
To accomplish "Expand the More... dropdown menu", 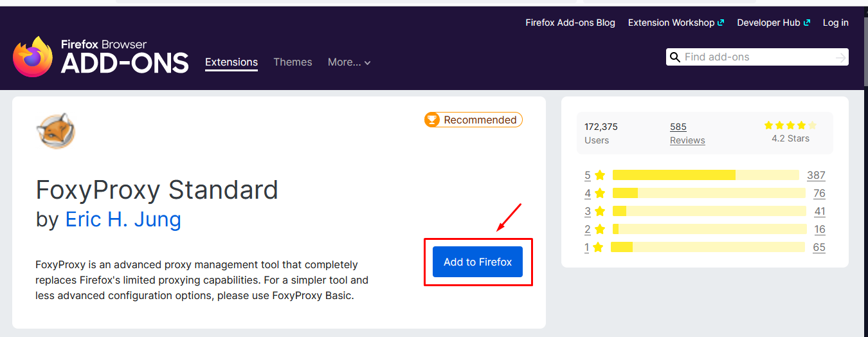I will [x=349, y=62].
